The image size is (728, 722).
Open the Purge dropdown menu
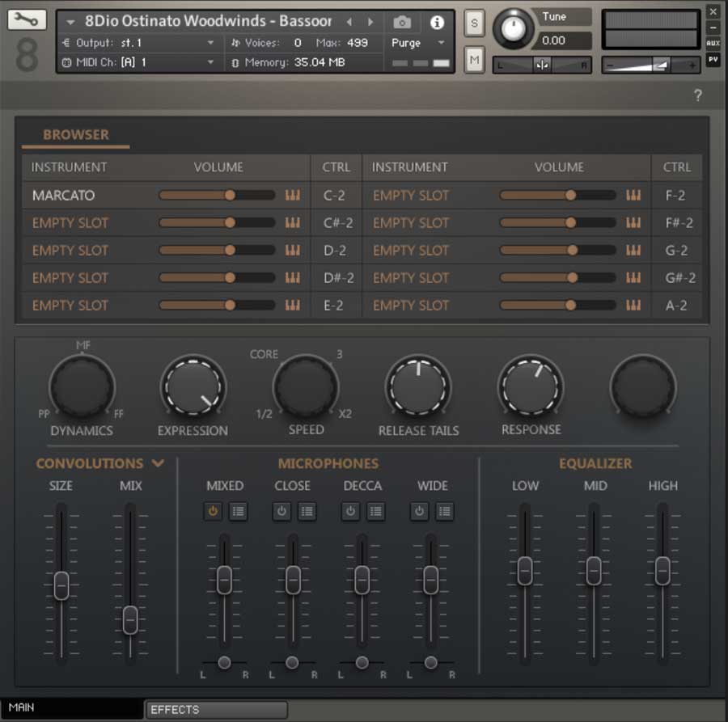click(x=418, y=43)
